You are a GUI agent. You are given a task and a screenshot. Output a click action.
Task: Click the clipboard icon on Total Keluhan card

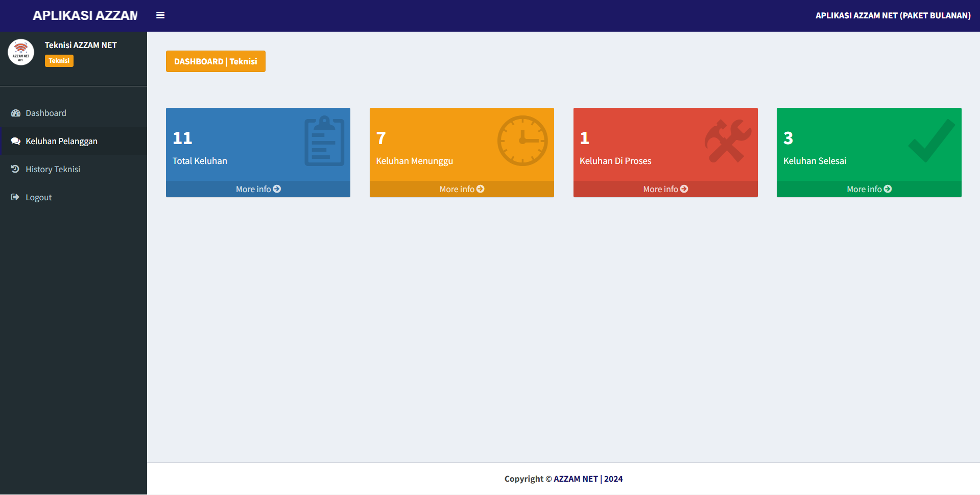click(x=324, y=141)
